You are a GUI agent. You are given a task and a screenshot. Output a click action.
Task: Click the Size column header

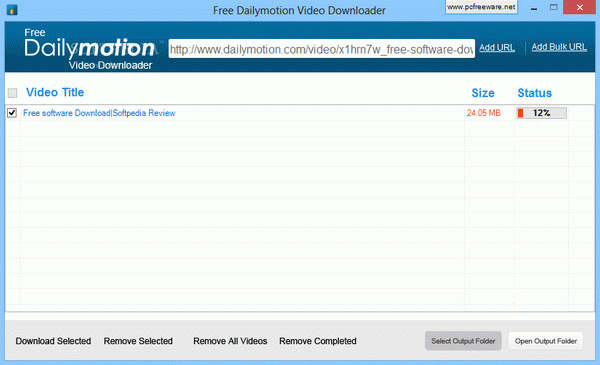coord(483,93)
